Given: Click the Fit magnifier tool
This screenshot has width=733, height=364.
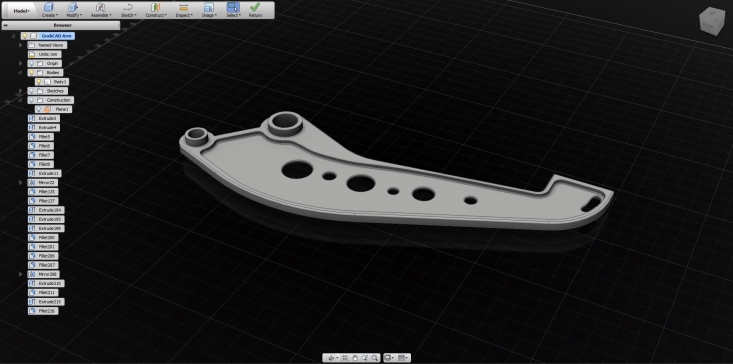Looking at the screenshot, I should point(374,358).
